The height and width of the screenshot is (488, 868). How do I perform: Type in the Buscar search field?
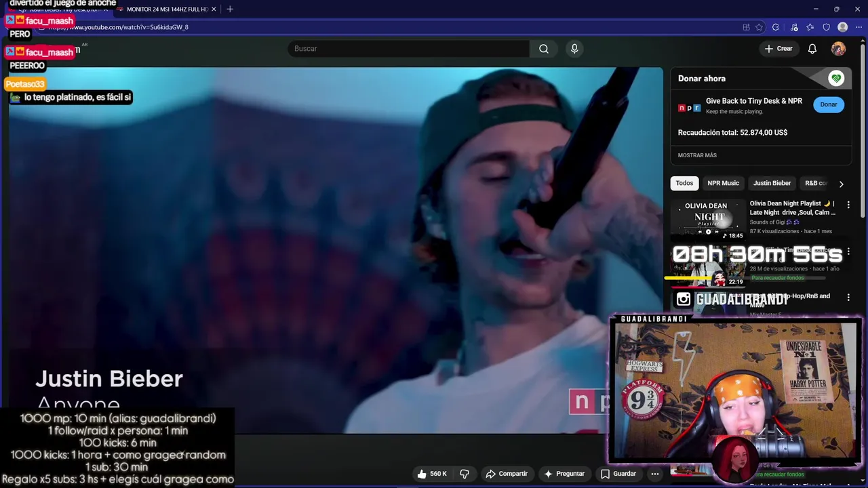coord(409,49)
